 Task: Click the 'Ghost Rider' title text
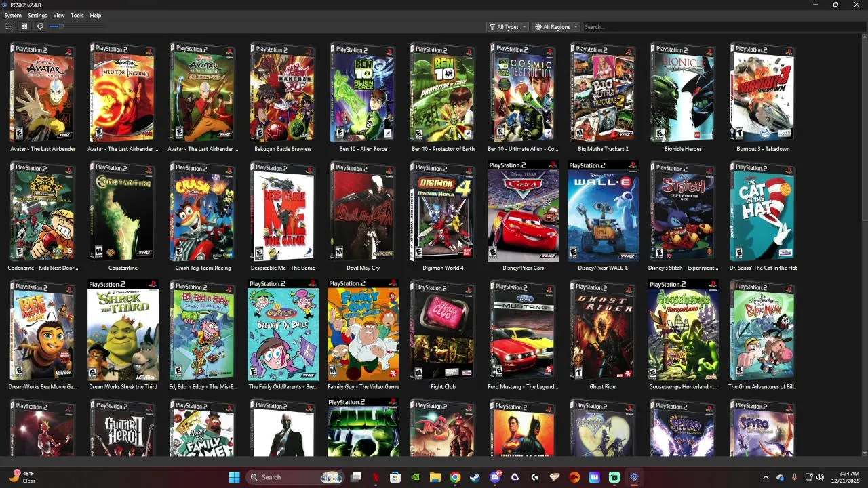tap(603, 387)
